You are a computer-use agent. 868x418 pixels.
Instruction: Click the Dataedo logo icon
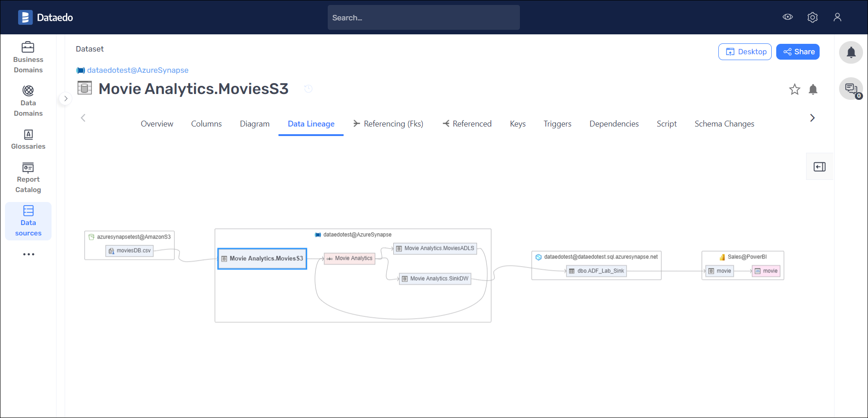pyautogui.click(x=25, y=17)
